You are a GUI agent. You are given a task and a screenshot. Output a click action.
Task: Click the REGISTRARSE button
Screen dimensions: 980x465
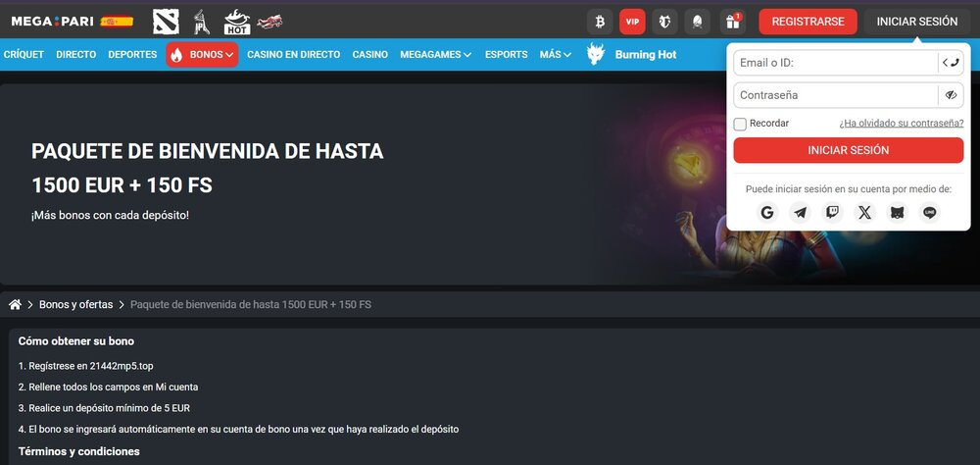(x=808, y=22)
